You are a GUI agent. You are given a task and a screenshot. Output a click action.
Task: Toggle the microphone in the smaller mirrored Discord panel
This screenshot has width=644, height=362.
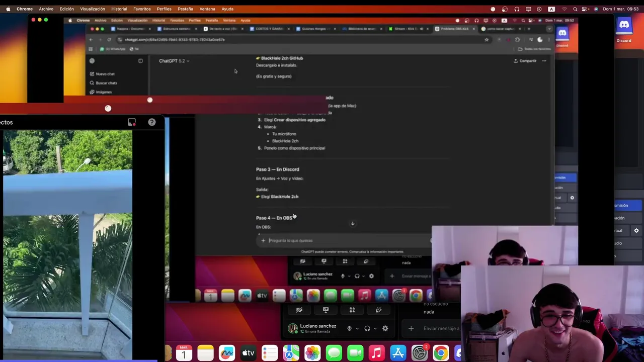(x=343, y=276)
